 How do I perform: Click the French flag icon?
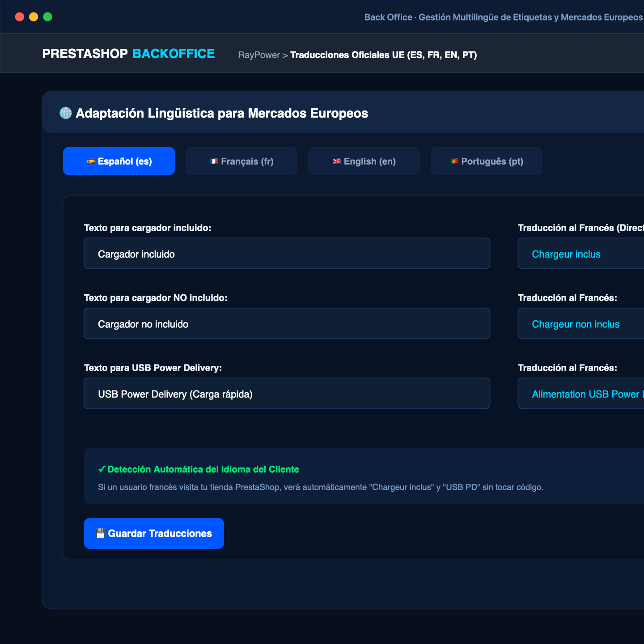(214, 161)
